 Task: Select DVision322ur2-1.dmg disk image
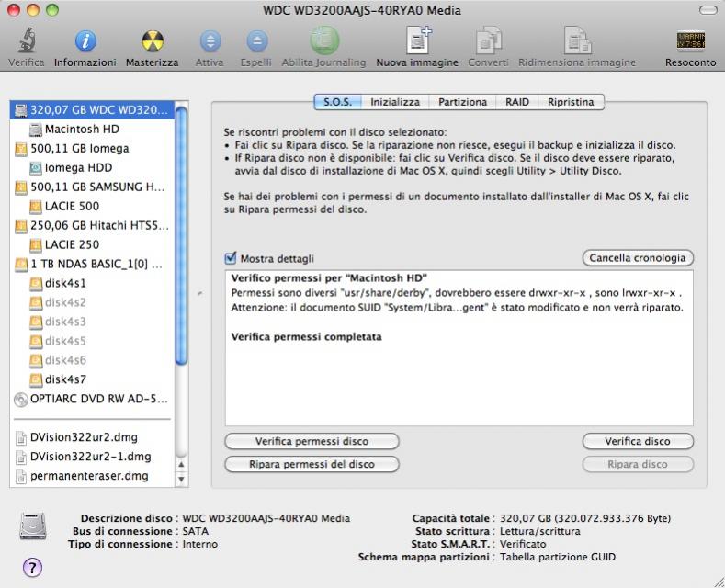coord(92,457)
